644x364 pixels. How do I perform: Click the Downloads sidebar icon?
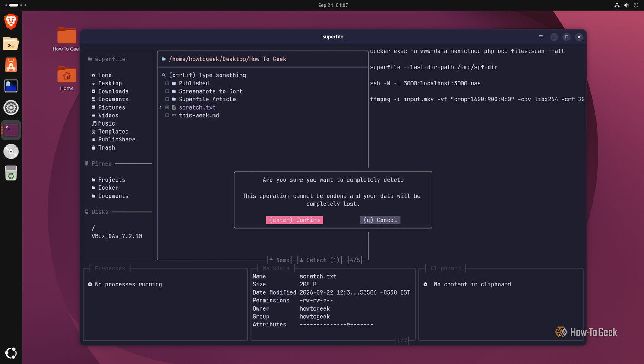coord(93,91)
